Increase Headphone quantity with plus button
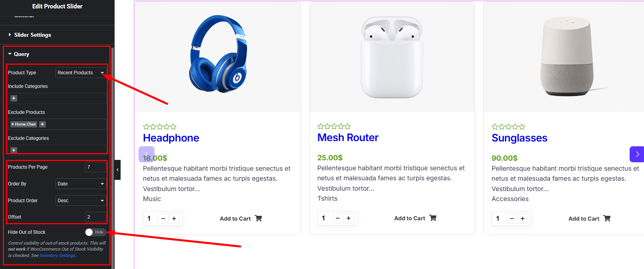 [x=174, y=219]
